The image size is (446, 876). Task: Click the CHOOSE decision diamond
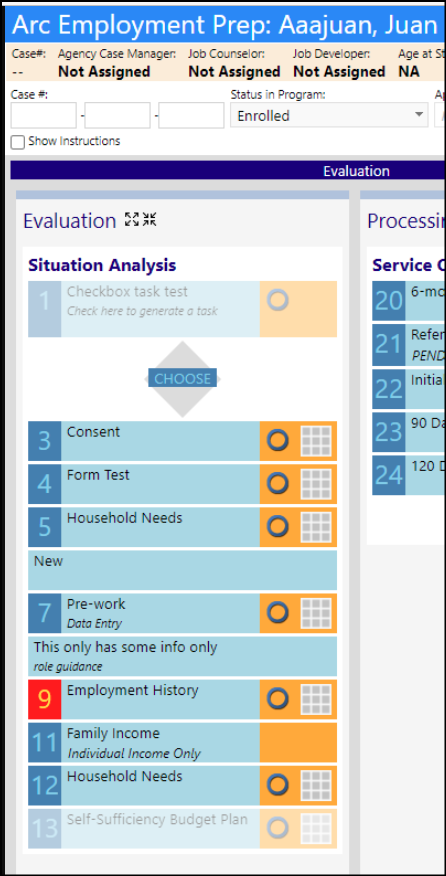pyautogui.click(x=182, y=379)
